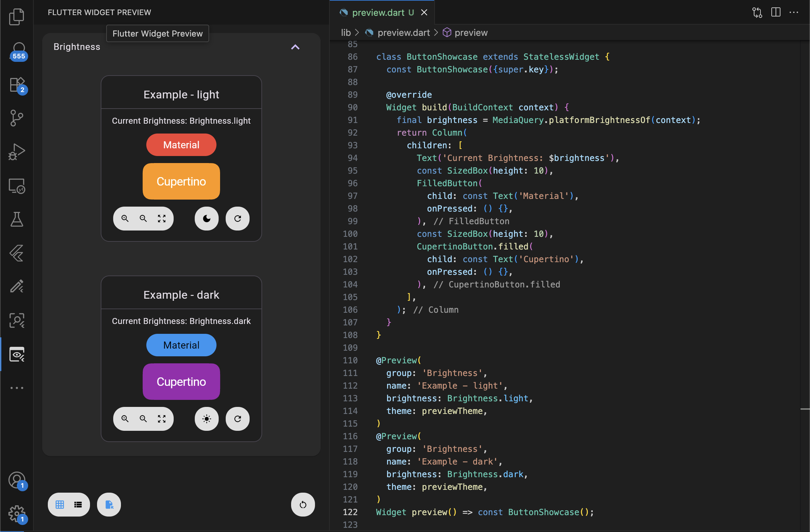Open the Extensions view

click(x=17, y=85)
